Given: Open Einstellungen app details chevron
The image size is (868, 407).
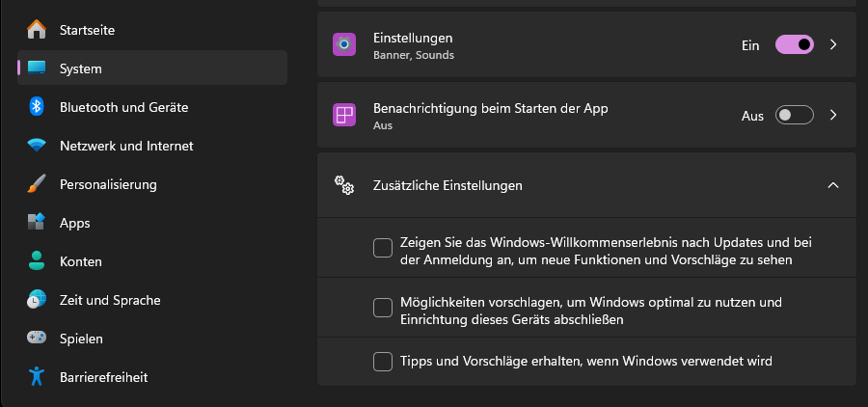Looking at the screenshot, I should click(833, 44).
